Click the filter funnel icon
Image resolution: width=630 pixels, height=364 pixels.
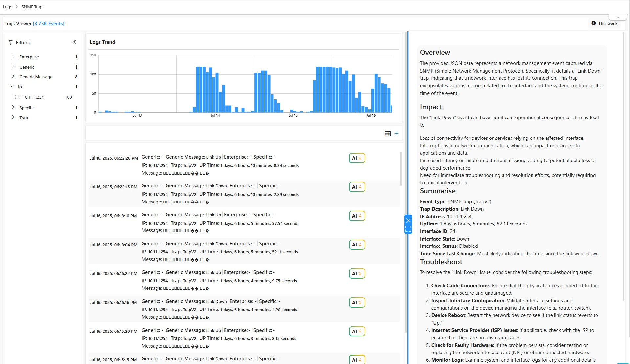pos(11,43)
